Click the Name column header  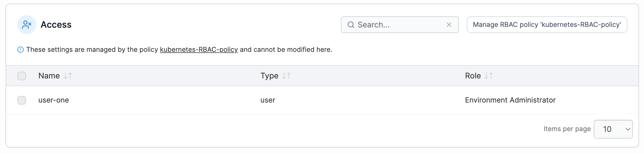click(49, 76)
